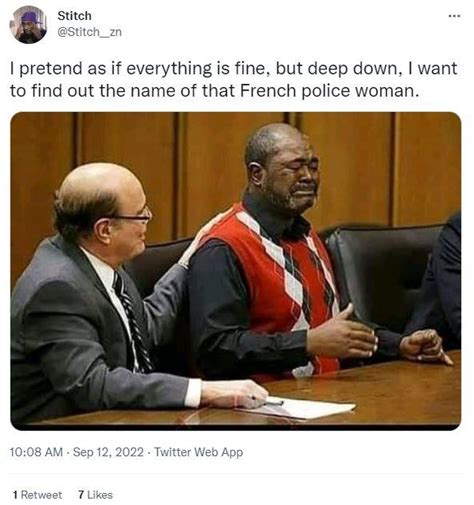Click the 10:08 AM timestamp
The height and width of the screenshot is (505, 474).
click(x=36, y=452)
